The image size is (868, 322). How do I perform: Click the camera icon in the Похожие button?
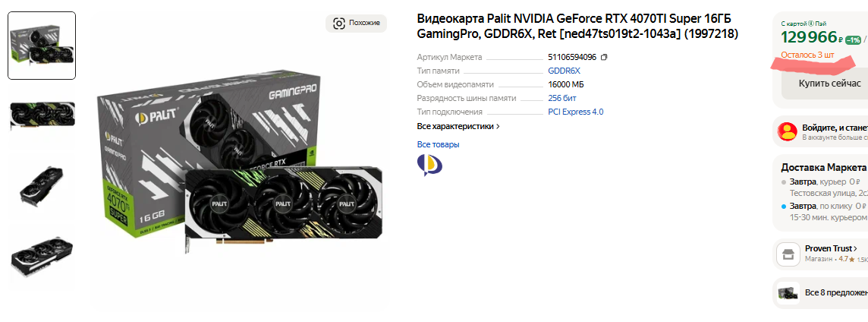339,24
